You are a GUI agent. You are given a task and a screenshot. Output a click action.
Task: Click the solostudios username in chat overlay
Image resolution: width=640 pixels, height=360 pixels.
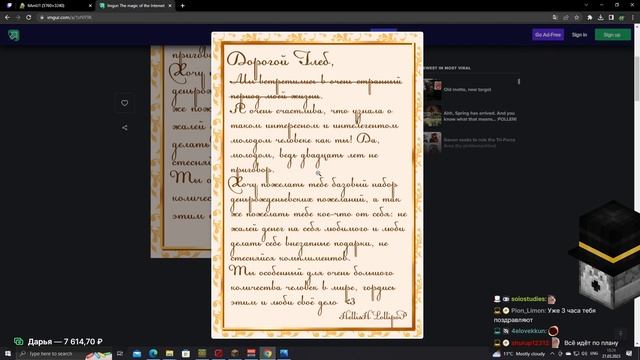[x=528, y=299]
